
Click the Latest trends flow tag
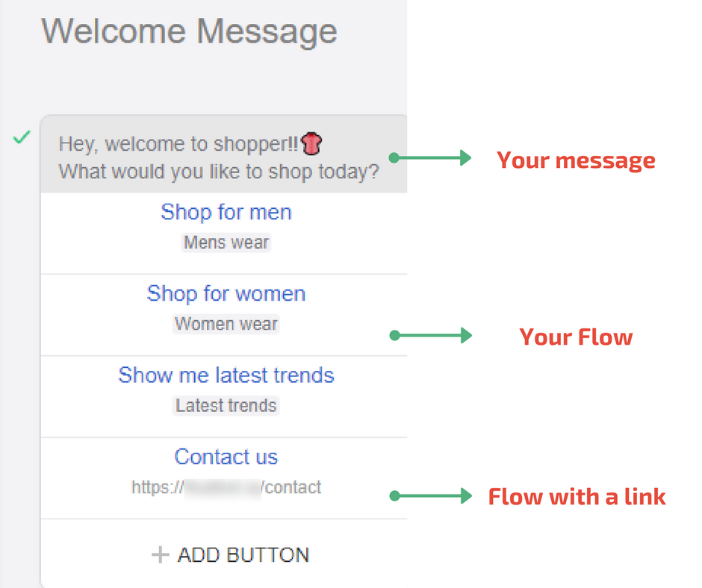226,405
